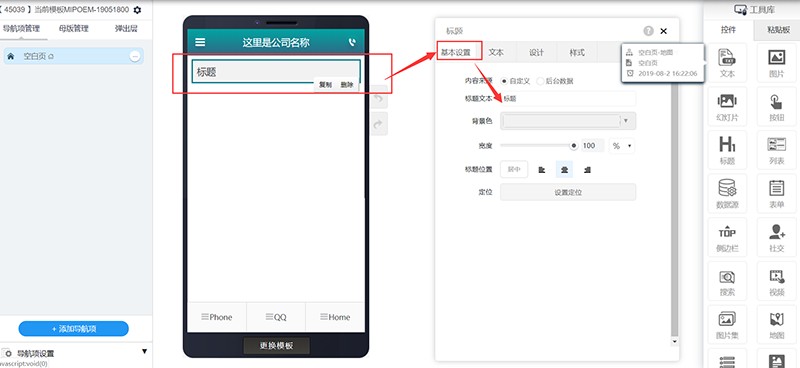Align title to the center

click(x=564, y=170)
